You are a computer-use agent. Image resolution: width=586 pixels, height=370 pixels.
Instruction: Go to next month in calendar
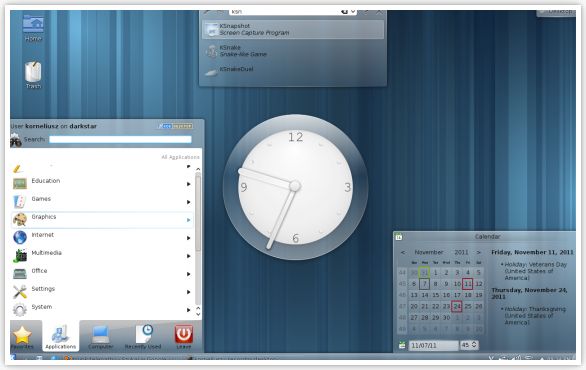point(478,253)
